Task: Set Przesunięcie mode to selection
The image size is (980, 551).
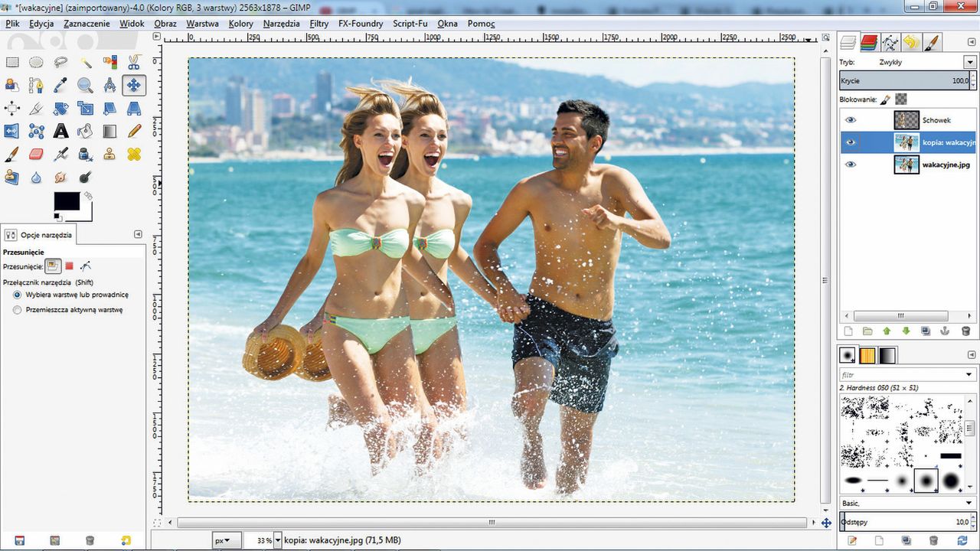Action: pyautogui.click(x=69, y=266)
